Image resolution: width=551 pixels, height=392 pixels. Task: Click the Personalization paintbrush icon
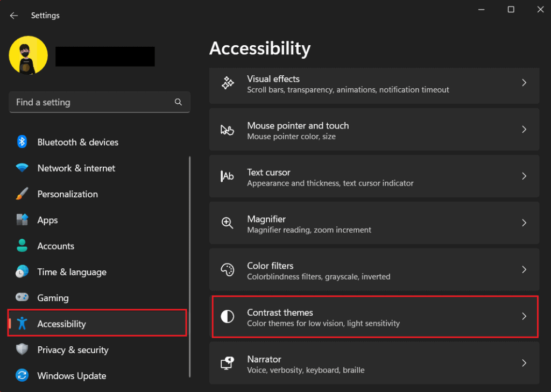[x=22, y=194]
